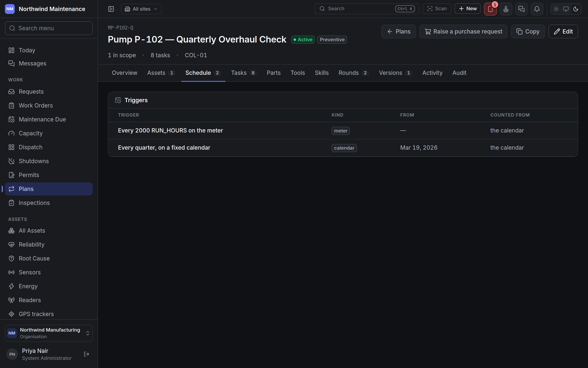Open the Assets tab
The width and height of the screenshot is (588, 368).
[x=161, y=73]
